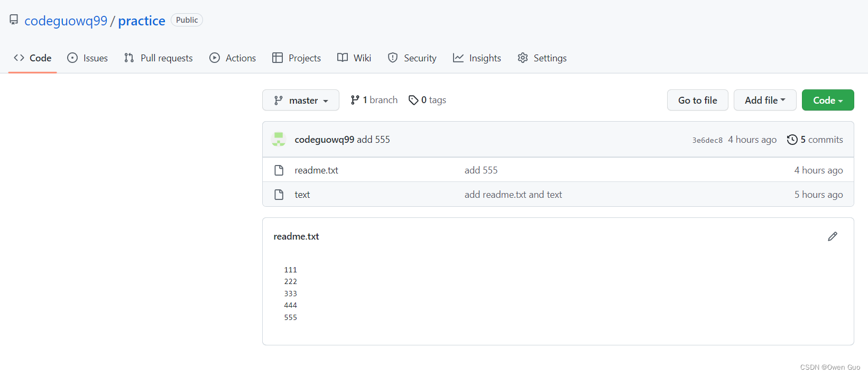Open the latest commit message add 555
Screen dimensions: 868x375
click(x=374, y=140)
